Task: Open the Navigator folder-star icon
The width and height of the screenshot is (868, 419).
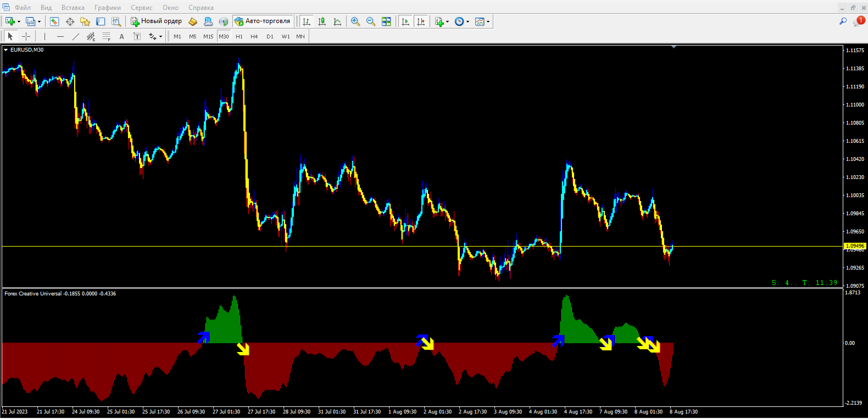Action: coord(85,21)
